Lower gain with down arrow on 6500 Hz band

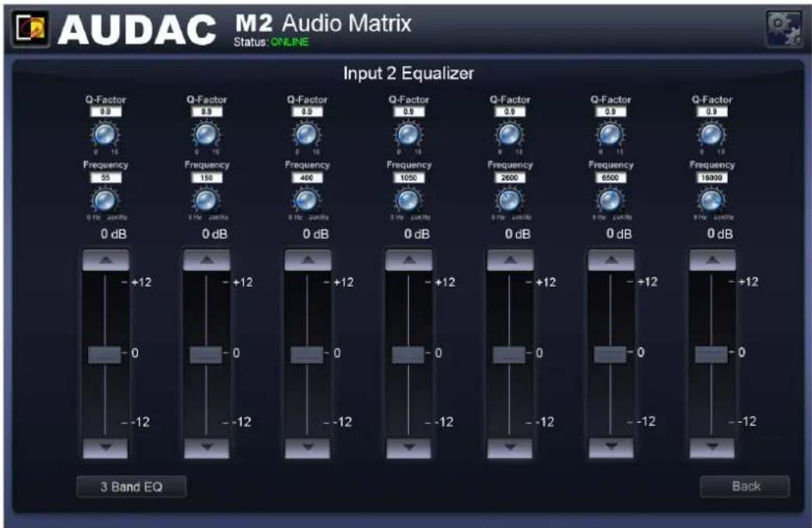(x=611, y=448)
